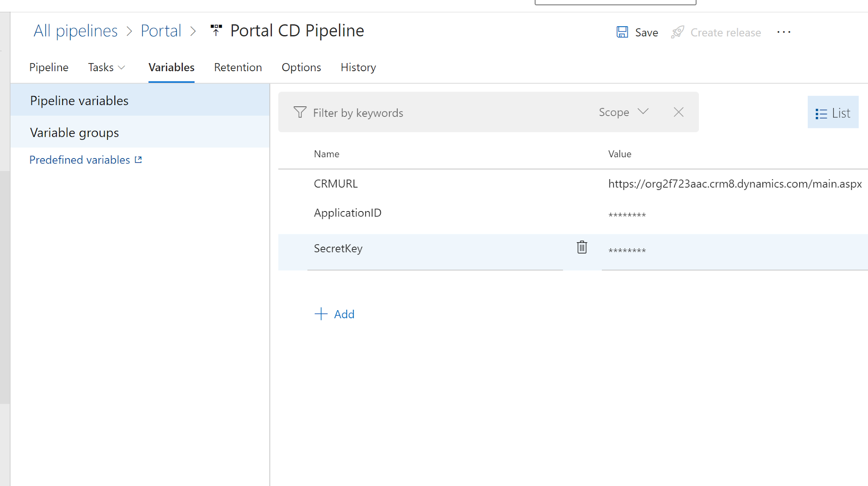The image size is (868, 486).
Task: Open the Retention tab
Action: click(x=238, y=67)
